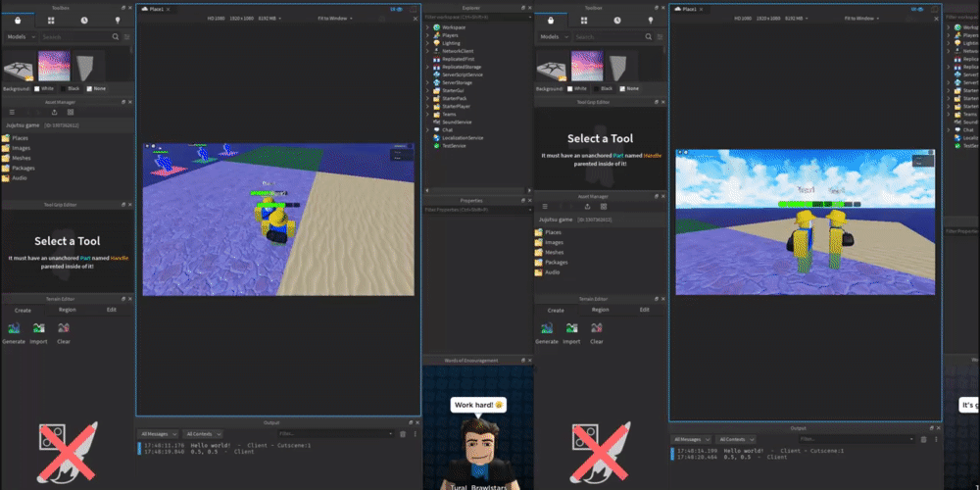
Task: Click Search field in left Toolbox
Action: [x=75, y=37]
